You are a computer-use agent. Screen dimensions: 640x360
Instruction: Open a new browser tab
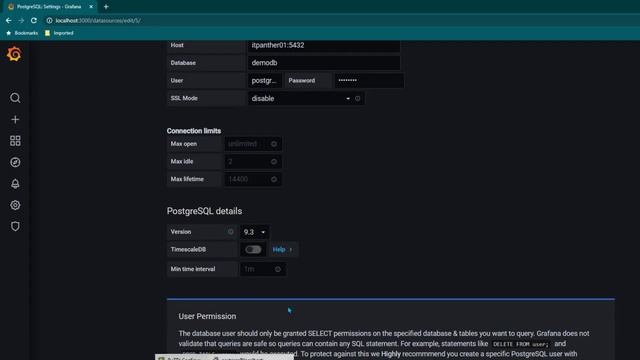click(x=106, y=7)
